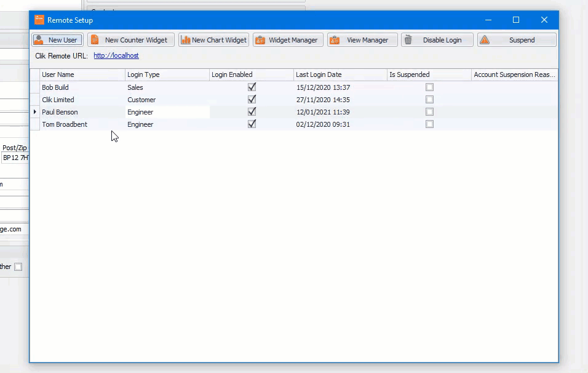Viewport: 588px width, 373px height.
Task: Sort by Login Enabled column header
Action: click(251, 74)
